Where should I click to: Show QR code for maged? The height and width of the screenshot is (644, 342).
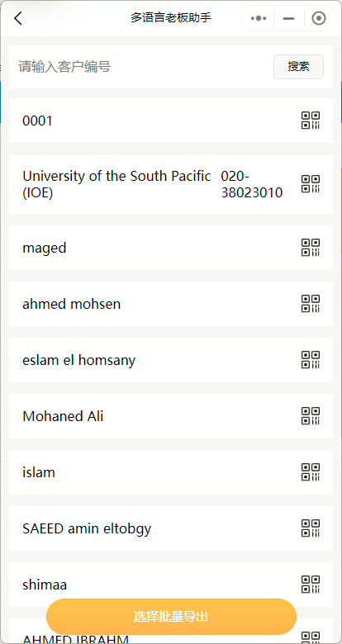click(x=311, y=248)
